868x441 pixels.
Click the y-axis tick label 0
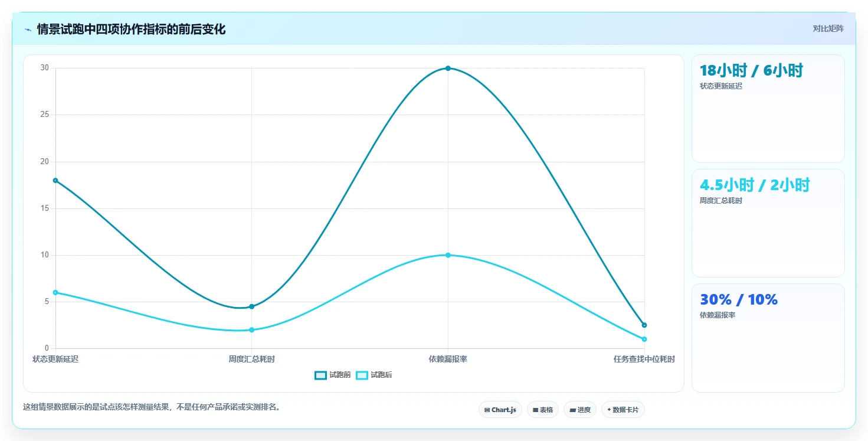[47, 348]
